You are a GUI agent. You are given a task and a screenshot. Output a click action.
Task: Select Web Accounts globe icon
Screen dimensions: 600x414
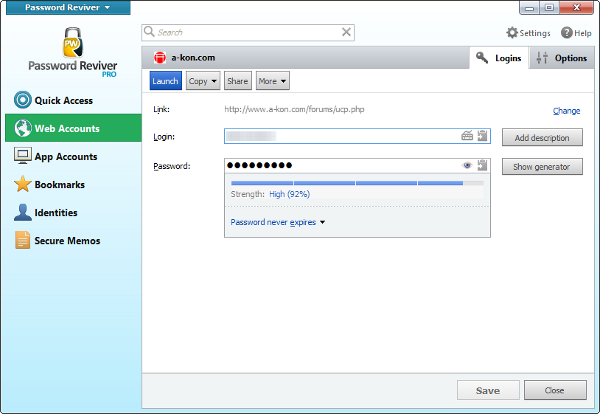coord(23,128)
